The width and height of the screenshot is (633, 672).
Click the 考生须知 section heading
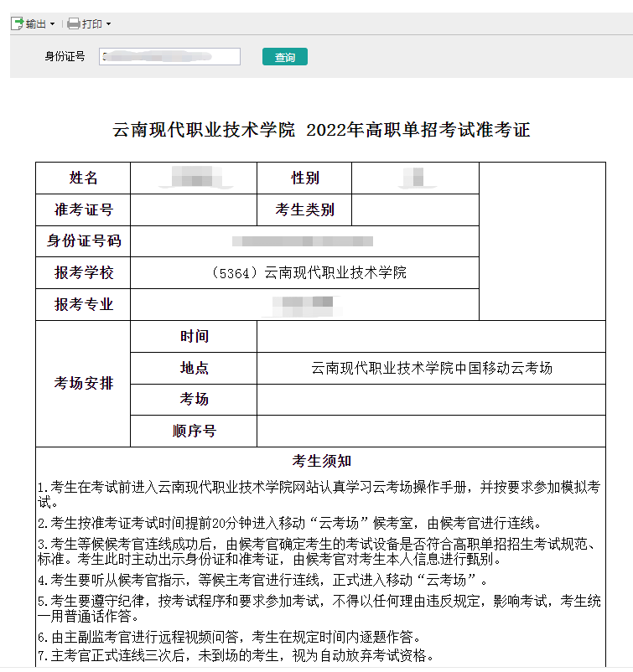[321, 461]
